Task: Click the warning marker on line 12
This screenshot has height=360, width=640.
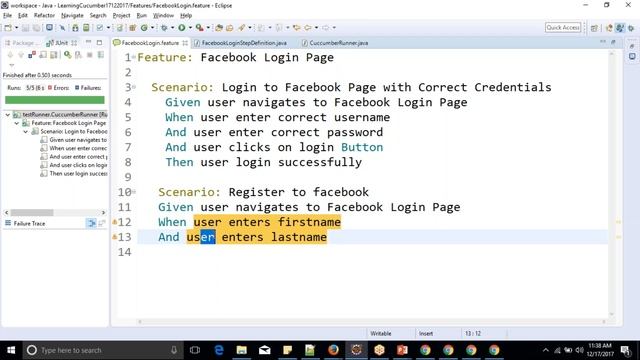Action: point(115,222)
